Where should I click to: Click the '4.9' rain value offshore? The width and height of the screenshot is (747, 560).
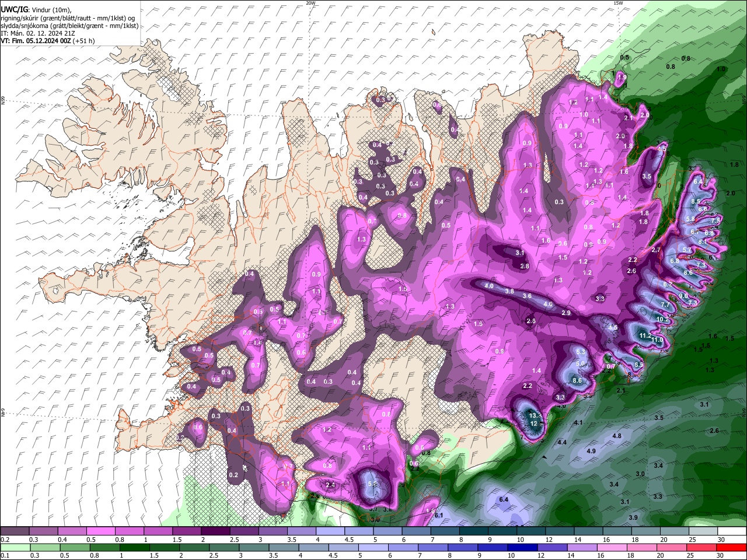pos(591,451)
